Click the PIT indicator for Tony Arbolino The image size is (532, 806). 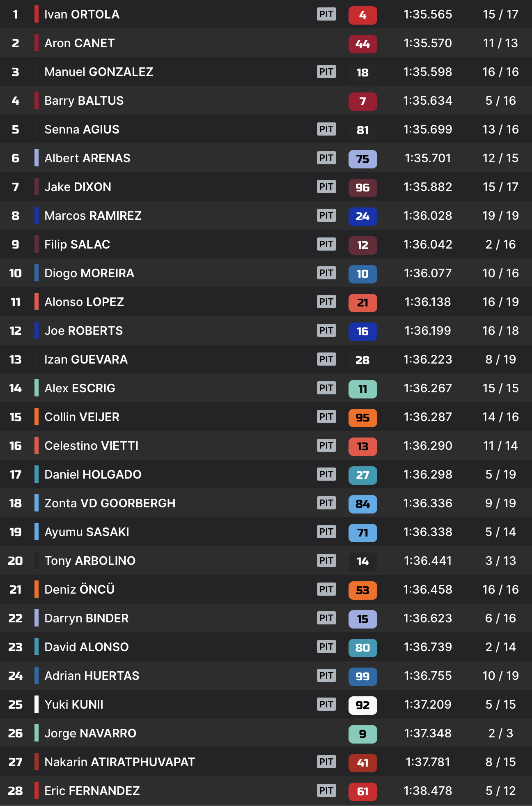[326, 561]
